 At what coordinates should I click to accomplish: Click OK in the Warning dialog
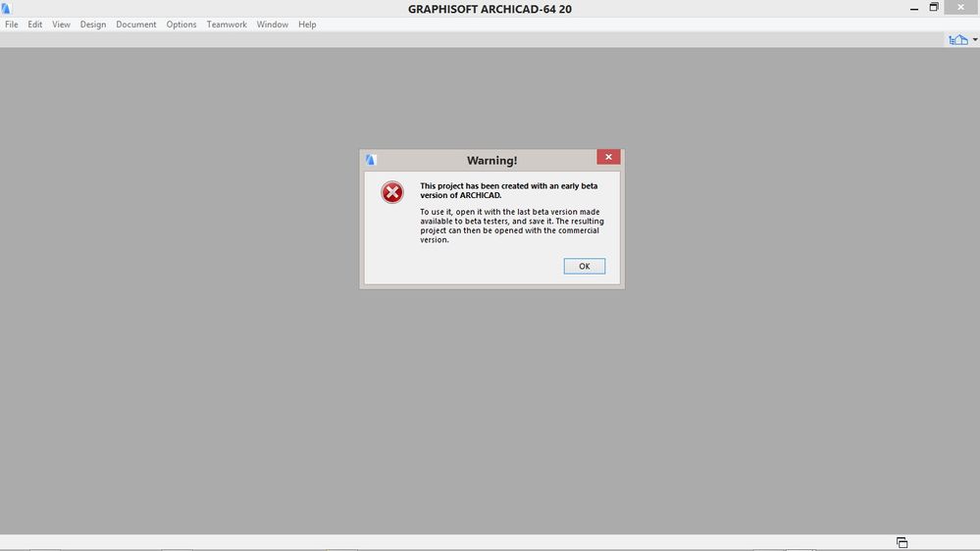click(585, 266)
